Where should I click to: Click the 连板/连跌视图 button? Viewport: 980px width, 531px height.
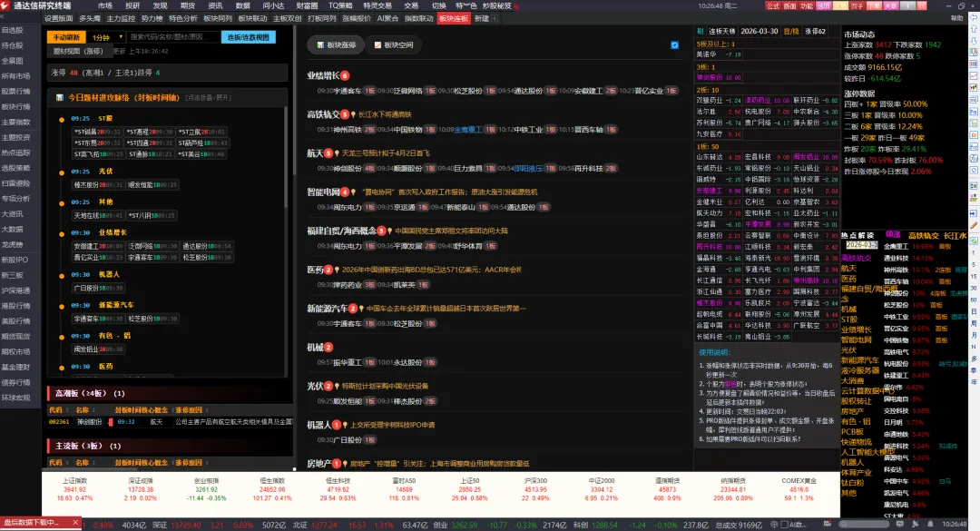(x=248, y=37)
